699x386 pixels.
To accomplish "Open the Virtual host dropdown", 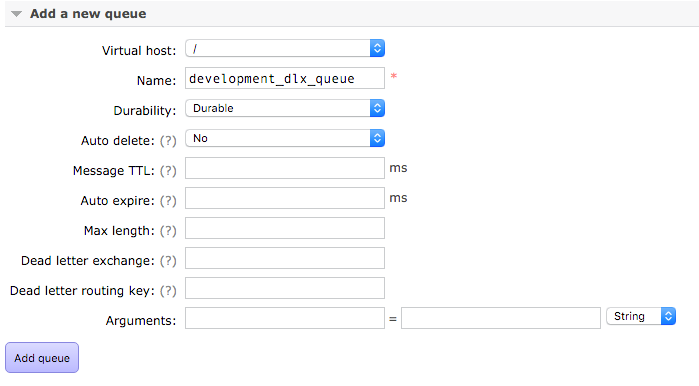I will click(285, 48).
